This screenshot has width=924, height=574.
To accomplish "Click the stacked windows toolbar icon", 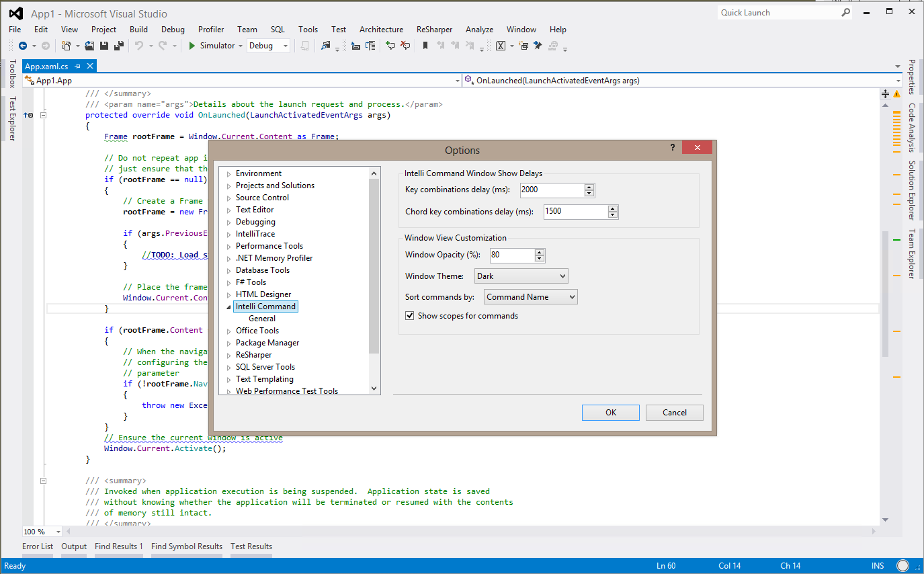I will point(523,46).
